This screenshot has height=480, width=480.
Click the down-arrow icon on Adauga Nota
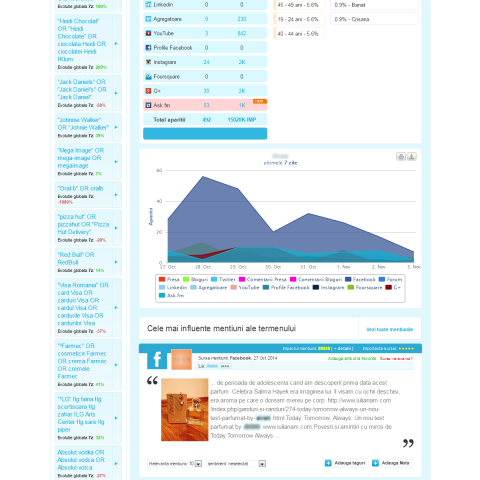point(375,463)
